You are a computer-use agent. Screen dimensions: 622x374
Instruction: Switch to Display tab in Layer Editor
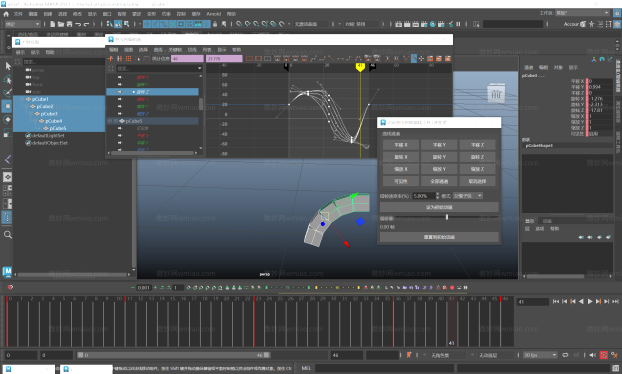coord(529,221)
